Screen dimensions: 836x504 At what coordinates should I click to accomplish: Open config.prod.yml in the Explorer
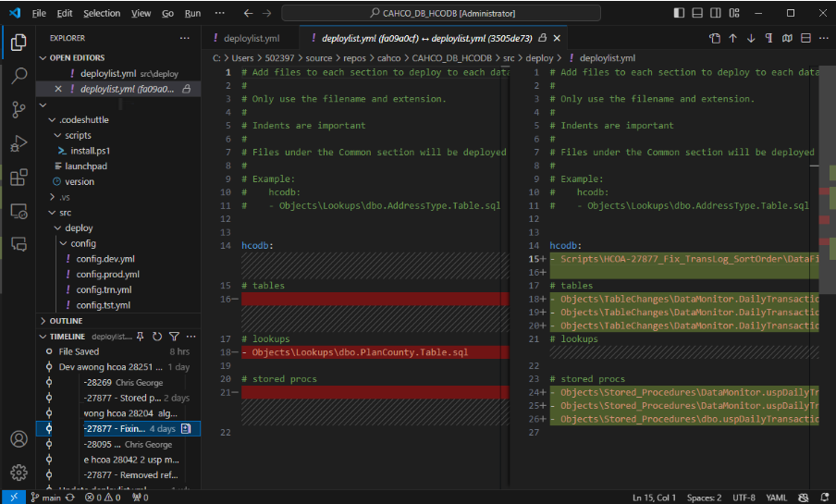coord(107,275)
